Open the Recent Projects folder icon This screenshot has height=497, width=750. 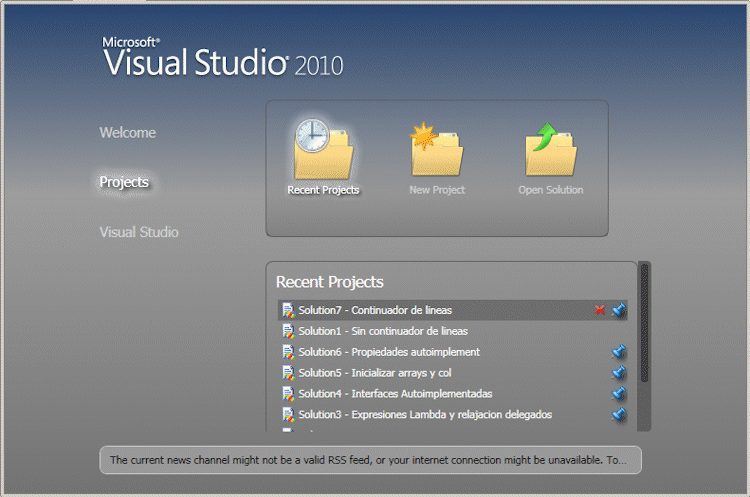(x=323, y=150)
